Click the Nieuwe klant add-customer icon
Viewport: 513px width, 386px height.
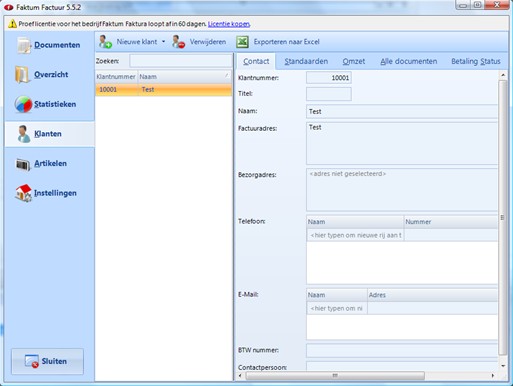105,42
